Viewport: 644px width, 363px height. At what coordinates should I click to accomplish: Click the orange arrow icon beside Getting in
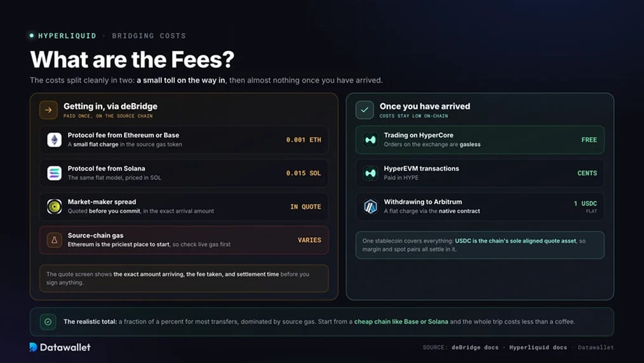(48, 110)
